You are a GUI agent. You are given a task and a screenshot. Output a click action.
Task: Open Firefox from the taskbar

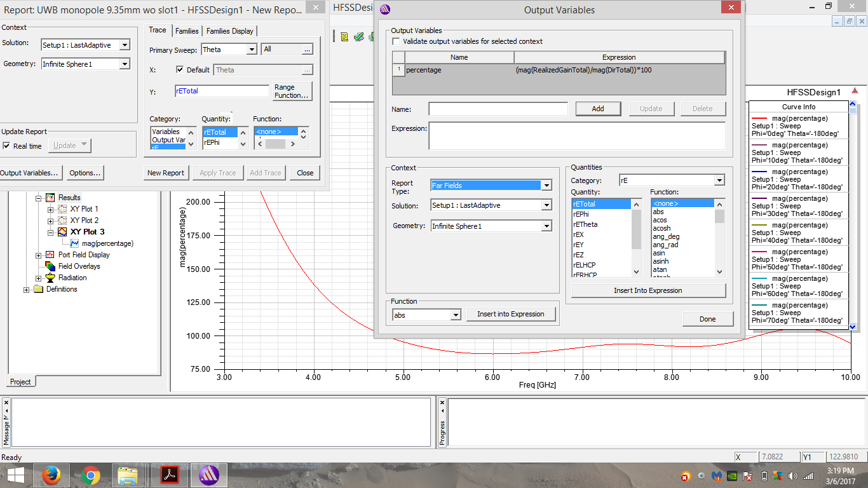click(x=51, y=475)
